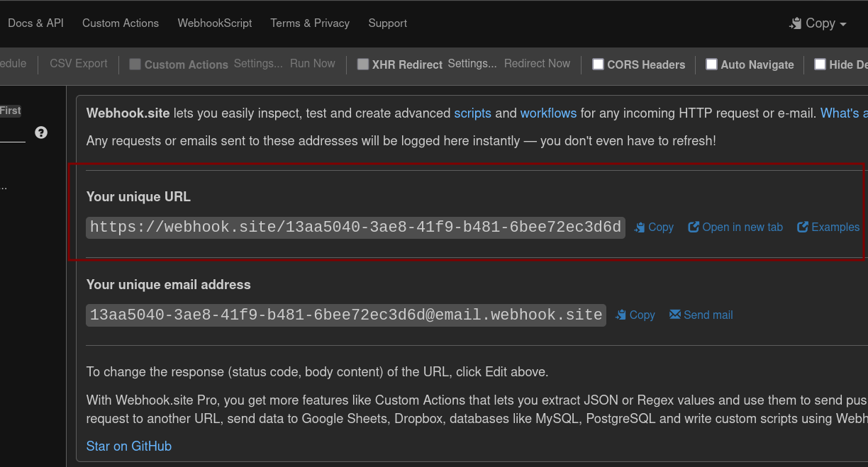Toggle the Hide Details checkbox
The height and width of the screenshot is (467, 868).
[820, 64]
